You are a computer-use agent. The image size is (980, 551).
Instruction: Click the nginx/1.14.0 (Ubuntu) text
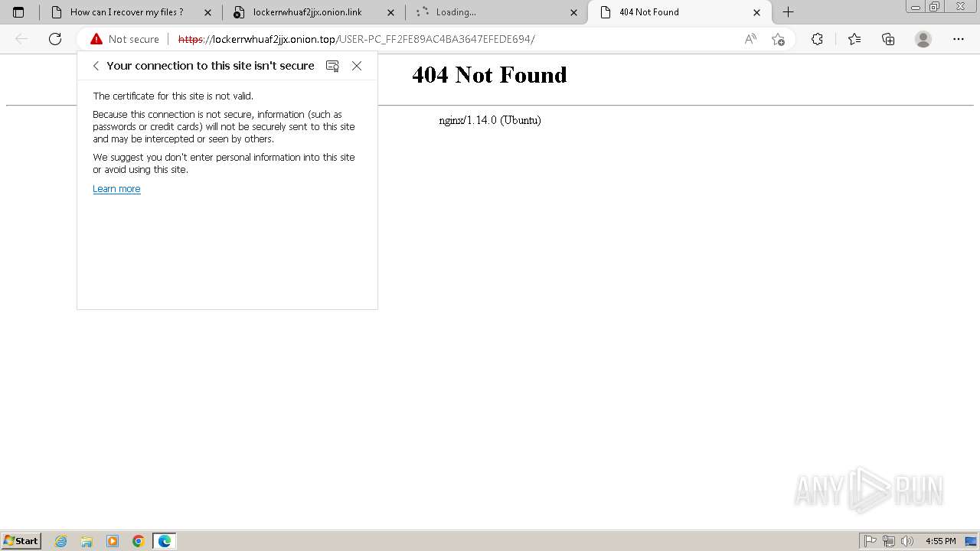[x=490, y=120]
